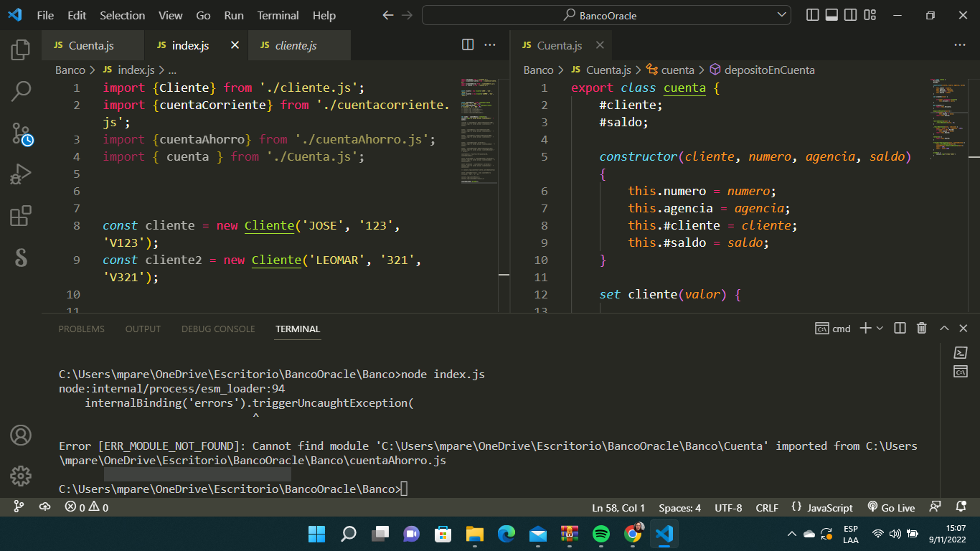Close the terminal panel
The image size is (980, 551).
(x=964, y=328)
